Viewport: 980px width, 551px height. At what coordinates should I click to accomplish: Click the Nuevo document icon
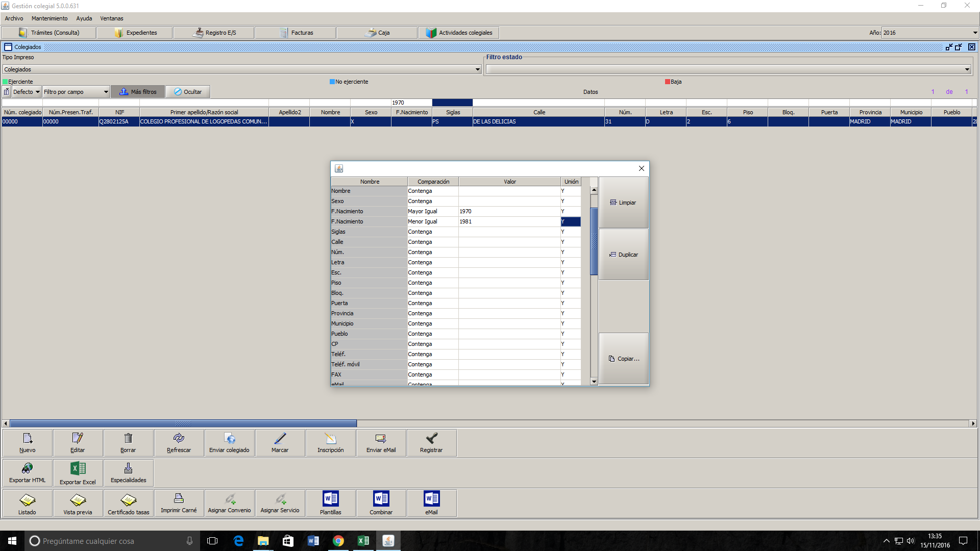point(28,438)
